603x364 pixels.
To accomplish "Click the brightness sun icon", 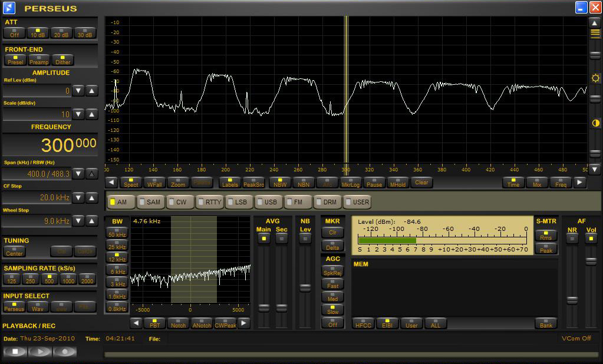I will click(595, 78).
